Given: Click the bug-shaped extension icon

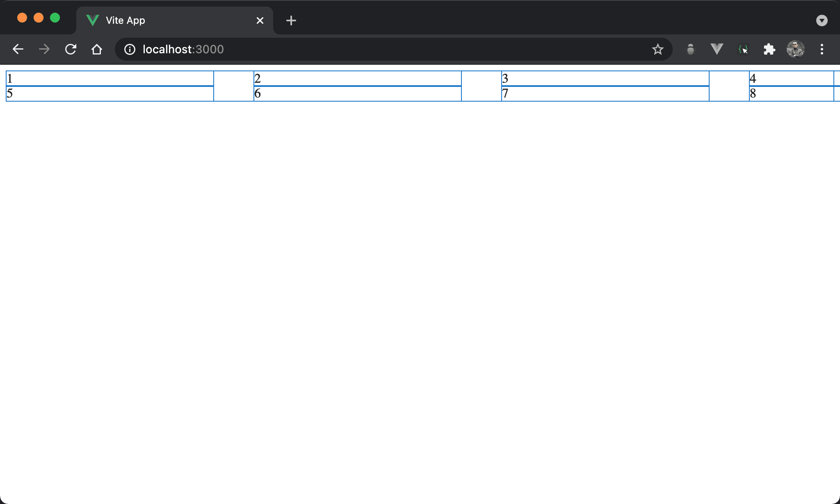Looking at the screenshot, I should point(691,50).
